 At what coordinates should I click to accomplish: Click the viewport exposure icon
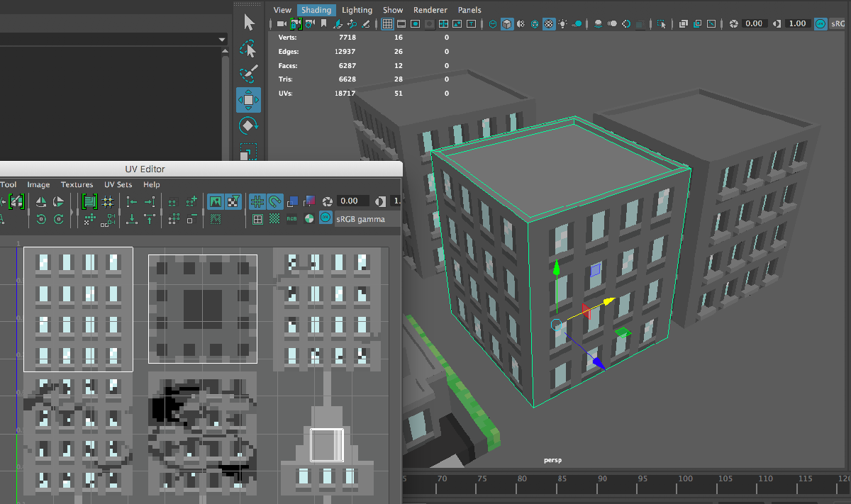click(x=733, y=24)
